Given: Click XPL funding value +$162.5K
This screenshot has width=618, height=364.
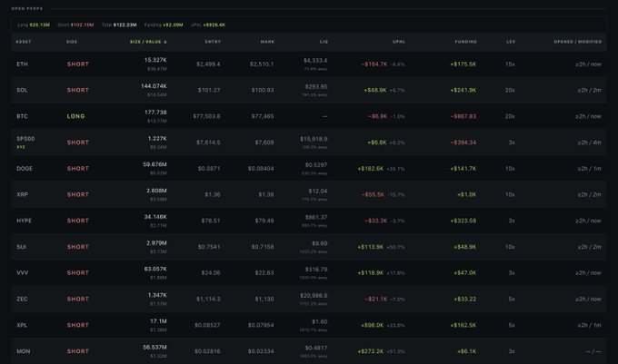Looking at the screenshot, I should (x=463, y=325).
